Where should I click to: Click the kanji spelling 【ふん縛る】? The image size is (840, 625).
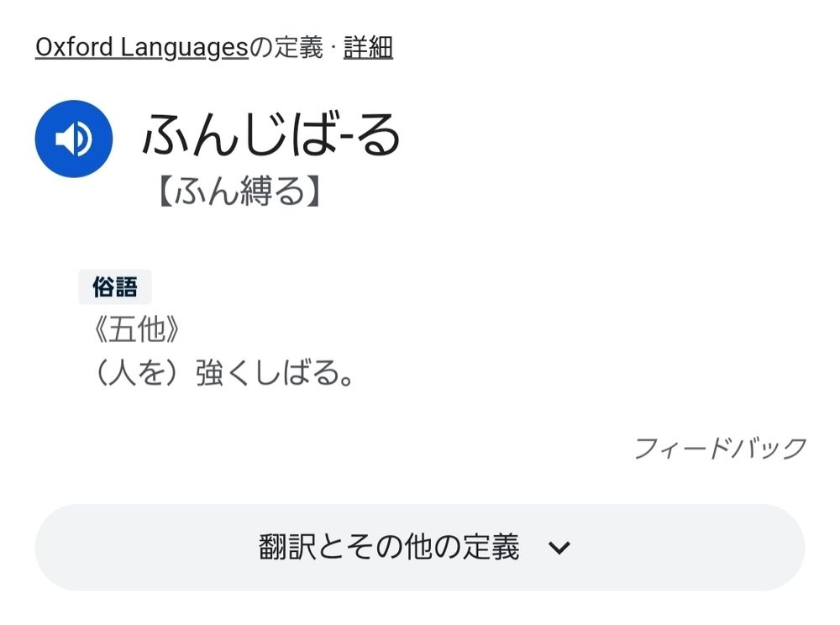click(x=239, y=192)
